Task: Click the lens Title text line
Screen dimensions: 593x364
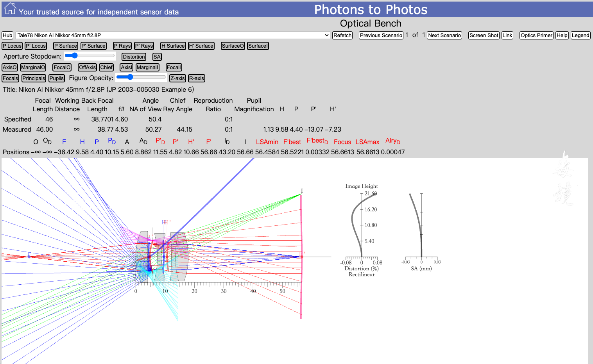Action: coord(99,89)
